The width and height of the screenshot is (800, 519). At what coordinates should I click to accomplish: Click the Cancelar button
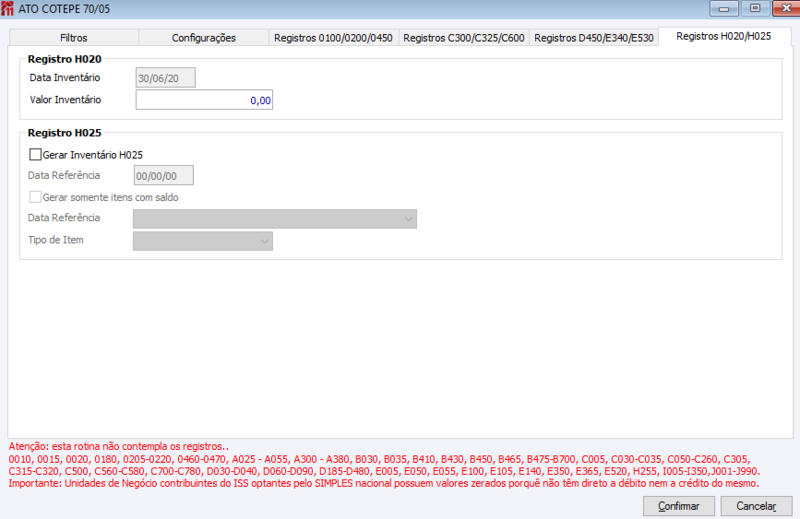[x=756, y=506]
